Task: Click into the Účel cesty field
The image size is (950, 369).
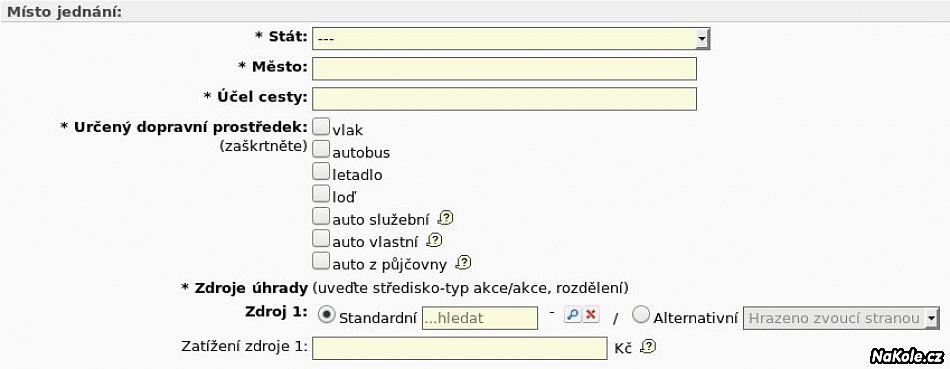Action: [504, 99]
